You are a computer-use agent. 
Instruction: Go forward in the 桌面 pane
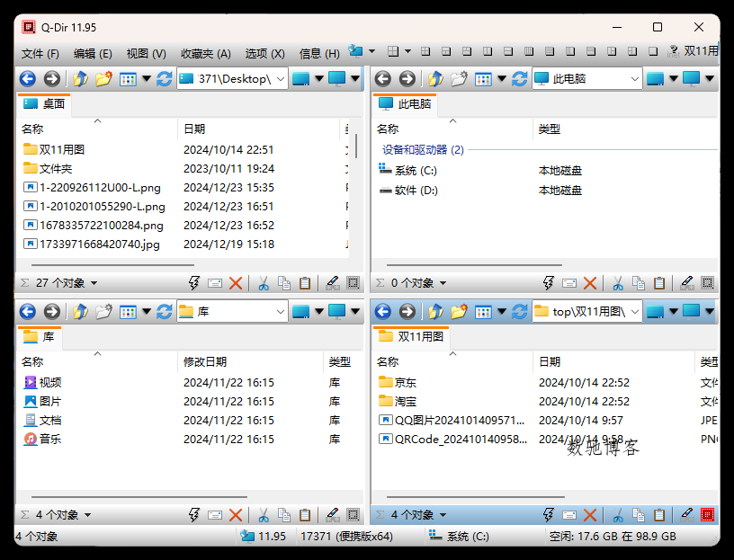(52, 78)
